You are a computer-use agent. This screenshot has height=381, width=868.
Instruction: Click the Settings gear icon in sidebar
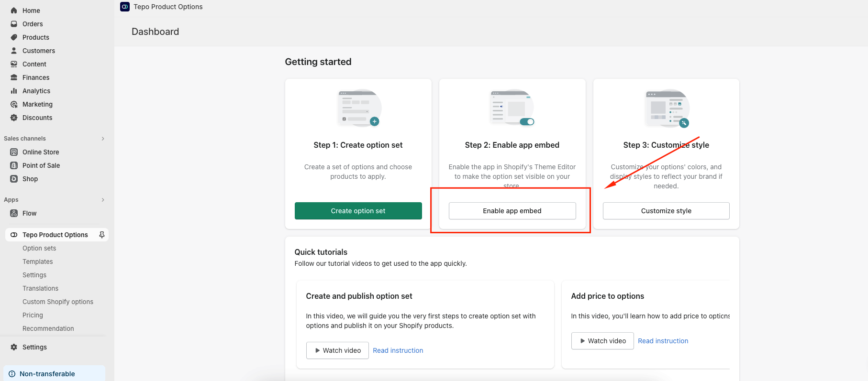tap(14, 347)
